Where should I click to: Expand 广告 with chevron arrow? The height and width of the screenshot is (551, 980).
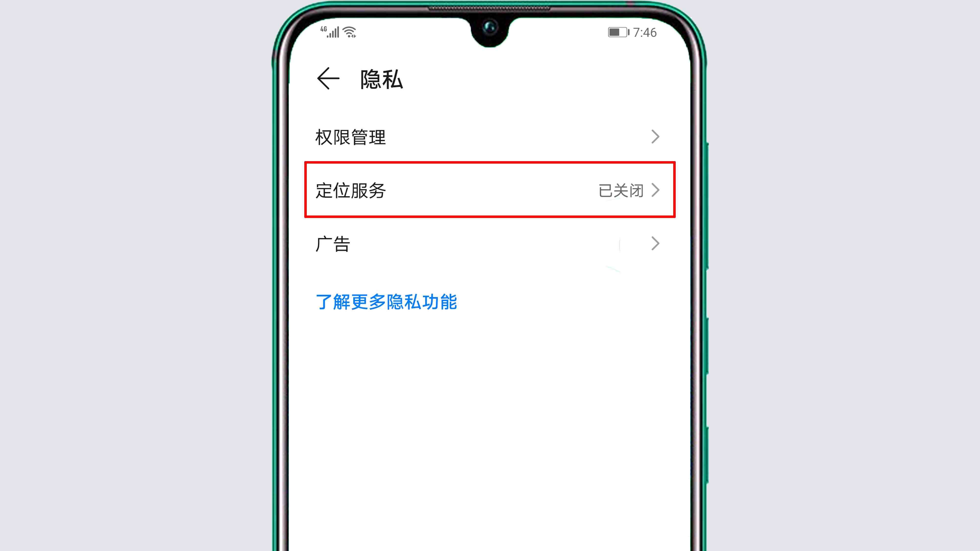pos(656,244)
